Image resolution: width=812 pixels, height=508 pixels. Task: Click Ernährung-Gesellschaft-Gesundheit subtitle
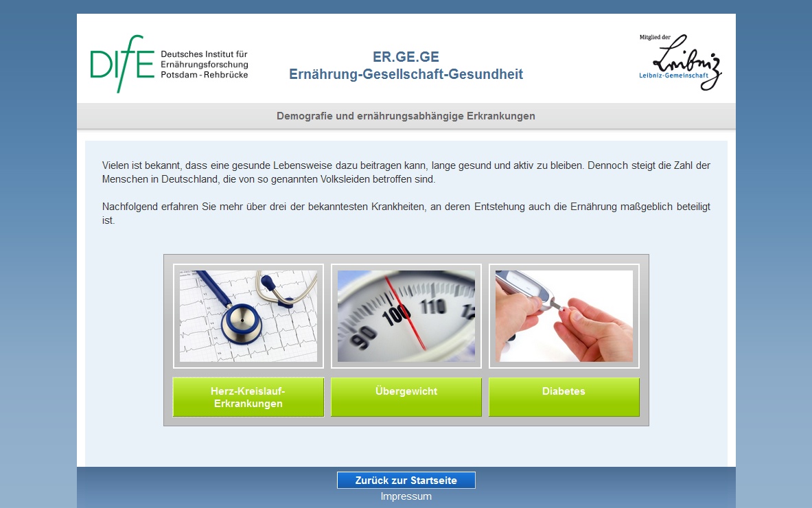pos(406,74)
